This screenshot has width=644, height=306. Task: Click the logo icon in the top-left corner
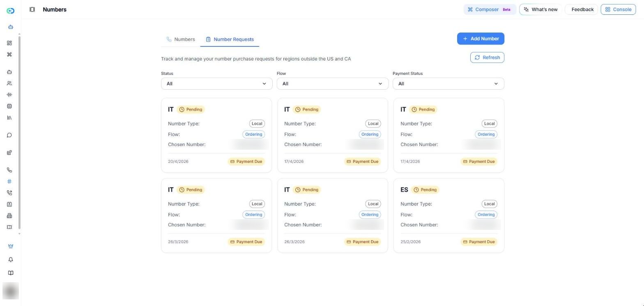tap(11, 11)
